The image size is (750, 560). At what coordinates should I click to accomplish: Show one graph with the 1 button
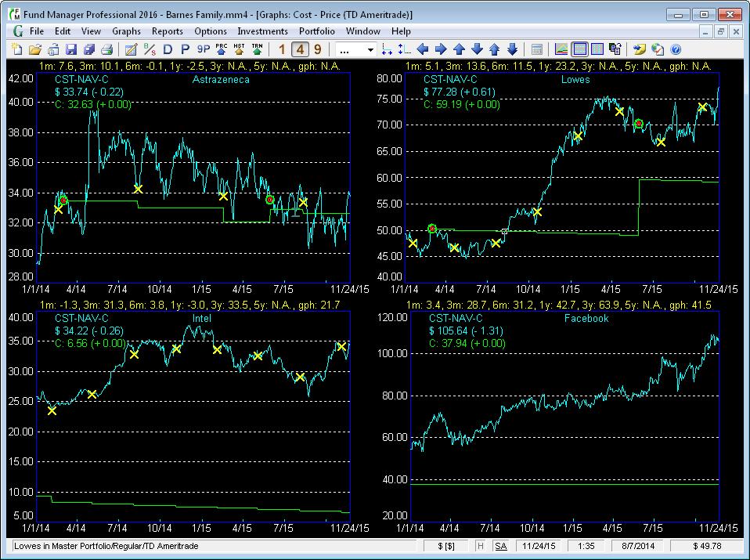click(x=282, y=49)
